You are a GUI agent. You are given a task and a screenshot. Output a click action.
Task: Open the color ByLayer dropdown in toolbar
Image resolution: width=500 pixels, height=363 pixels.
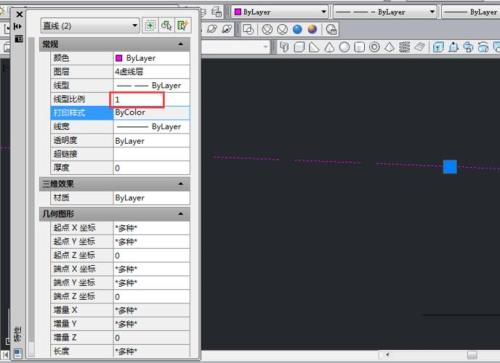(x=280, y=12)
